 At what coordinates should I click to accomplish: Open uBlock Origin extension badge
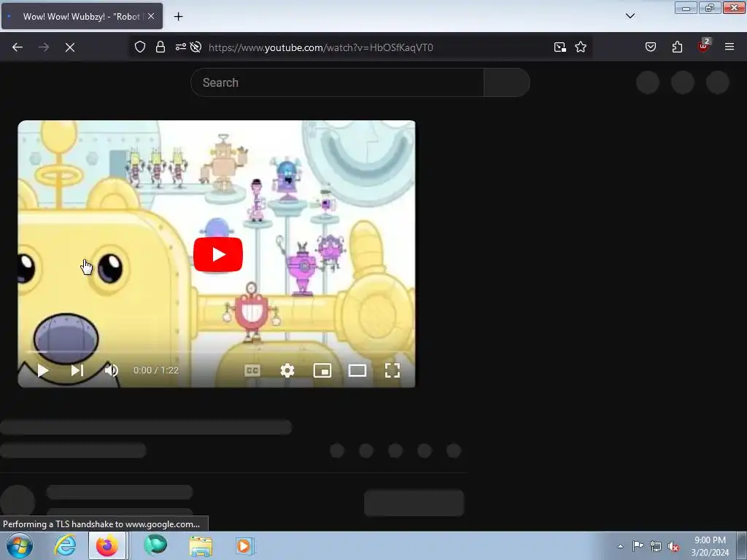point(704,46)
